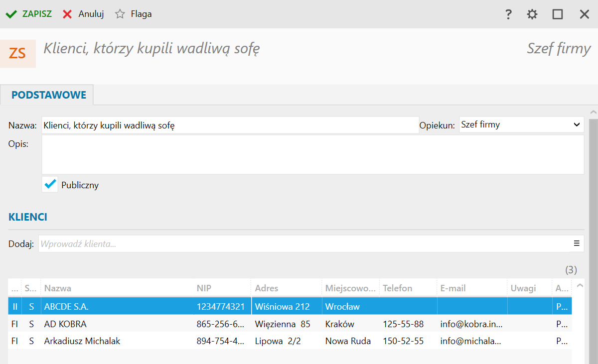
Task: Select the Arkadiusz Michalak row
Action: click(82, 341)
